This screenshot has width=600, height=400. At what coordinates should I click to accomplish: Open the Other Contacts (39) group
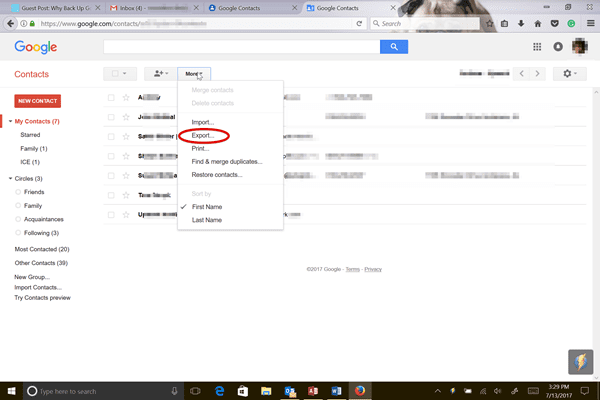[41, 263]
